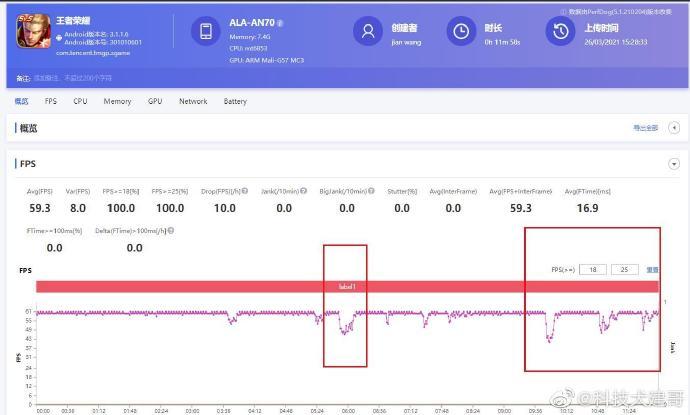Go to the Network tab
Image resolution: width=690 pixels, height=415 pixels.
193,101
